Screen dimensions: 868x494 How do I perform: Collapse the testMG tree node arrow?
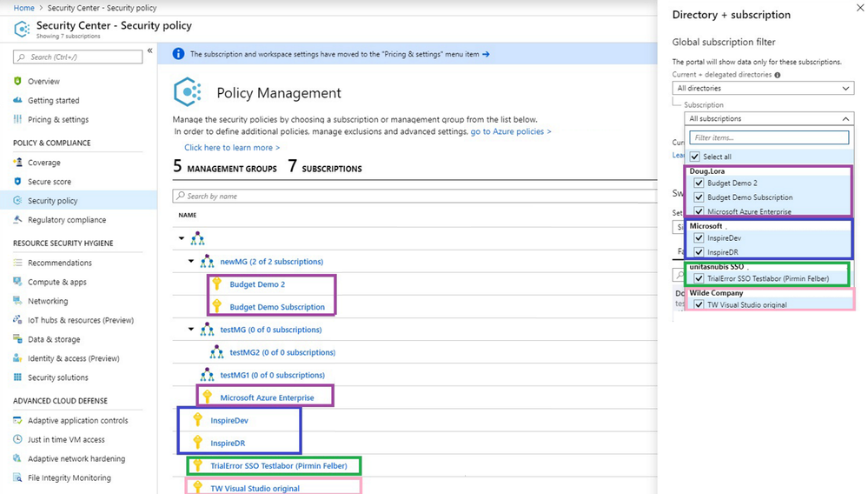191,329
